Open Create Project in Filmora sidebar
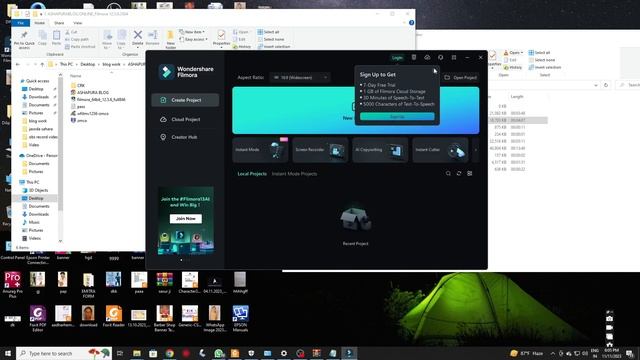Image resolution: width=640 pixels, height=360 pixels. tap(185, 100)
